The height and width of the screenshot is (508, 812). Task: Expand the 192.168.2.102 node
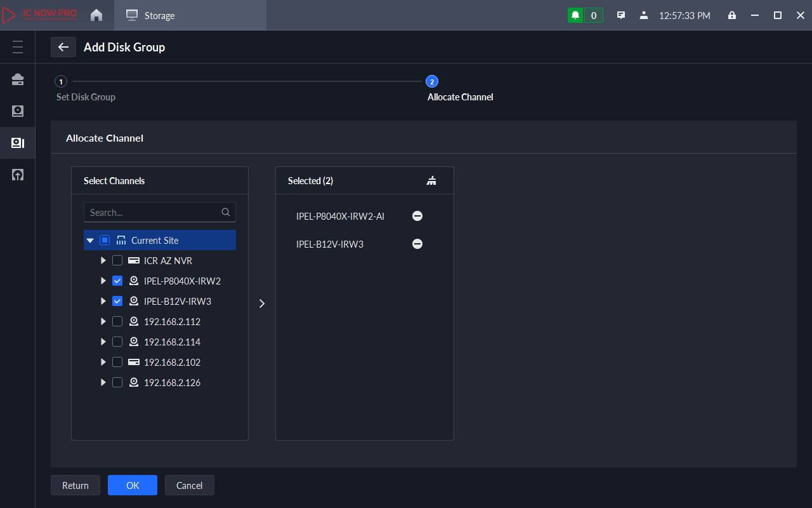pyautogui.click(x=103, y=363)
